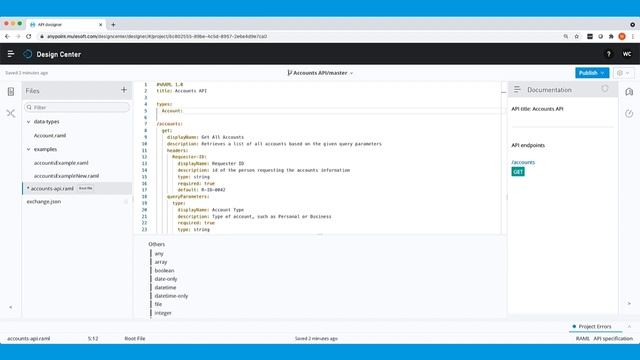
Task: Open the help question mark icon
Action: click(x=609, y=54)
